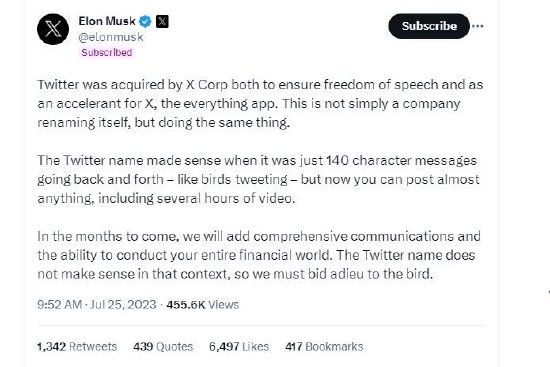Viewport: 550px width, 367px height.
Task: Click the Subscribe button
Action: 429,26
